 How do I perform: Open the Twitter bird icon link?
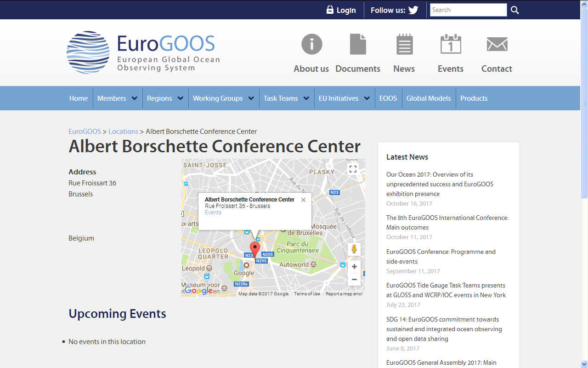tap(413, 10)
